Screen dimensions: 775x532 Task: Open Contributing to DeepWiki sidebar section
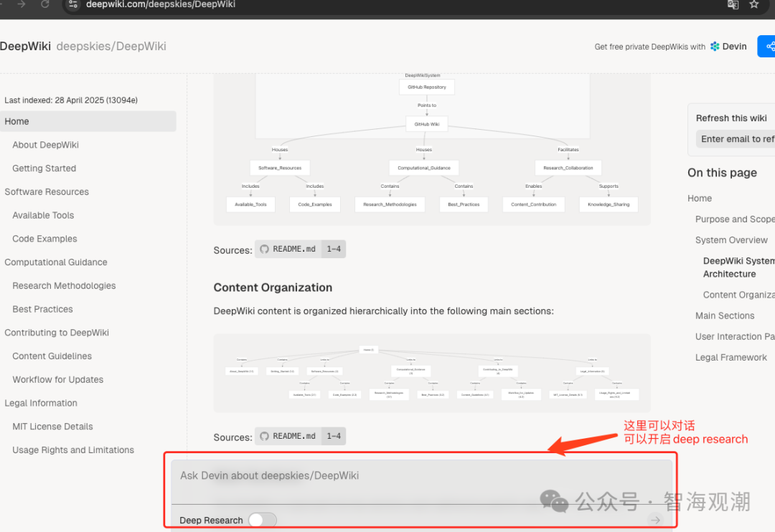coord(57,333)
